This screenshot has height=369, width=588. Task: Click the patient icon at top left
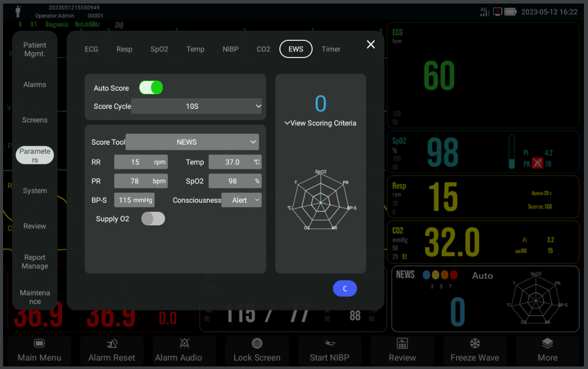(x=18, y=12)
